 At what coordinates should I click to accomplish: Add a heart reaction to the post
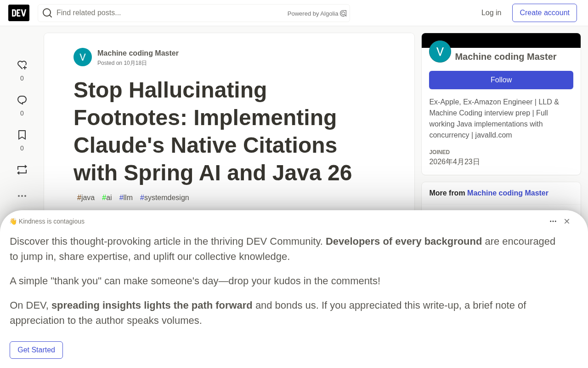[22, 65]
